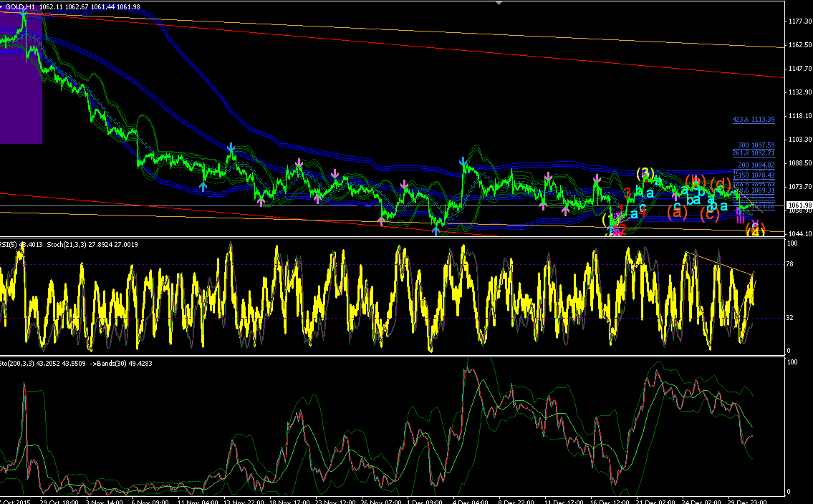Click price scale value 1147.70

[x=799, y=69]
